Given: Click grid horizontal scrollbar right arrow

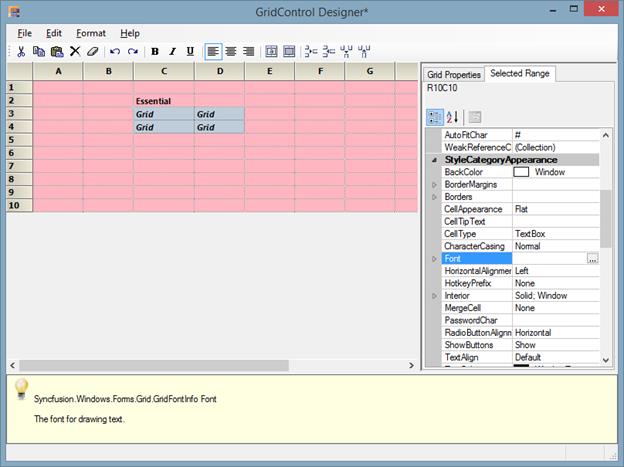Looking at the screenshot, I should [411, 365].
